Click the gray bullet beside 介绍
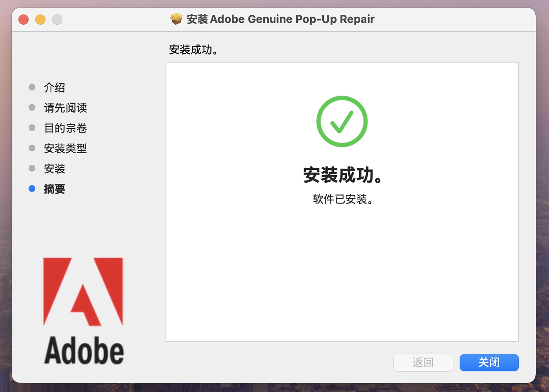 (x=32, y=87)
